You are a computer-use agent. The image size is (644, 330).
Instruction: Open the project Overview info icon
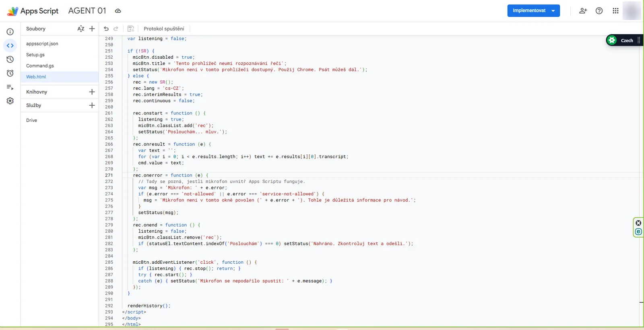(10, 32)
